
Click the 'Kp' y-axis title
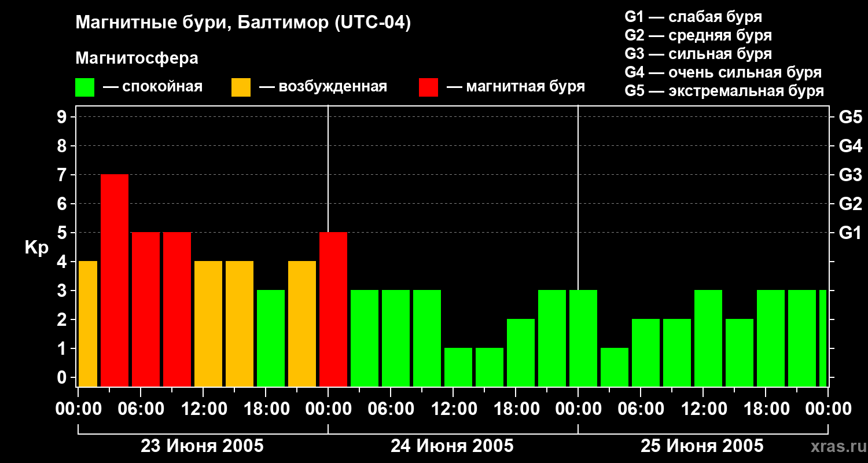click(x=36, y=247)
